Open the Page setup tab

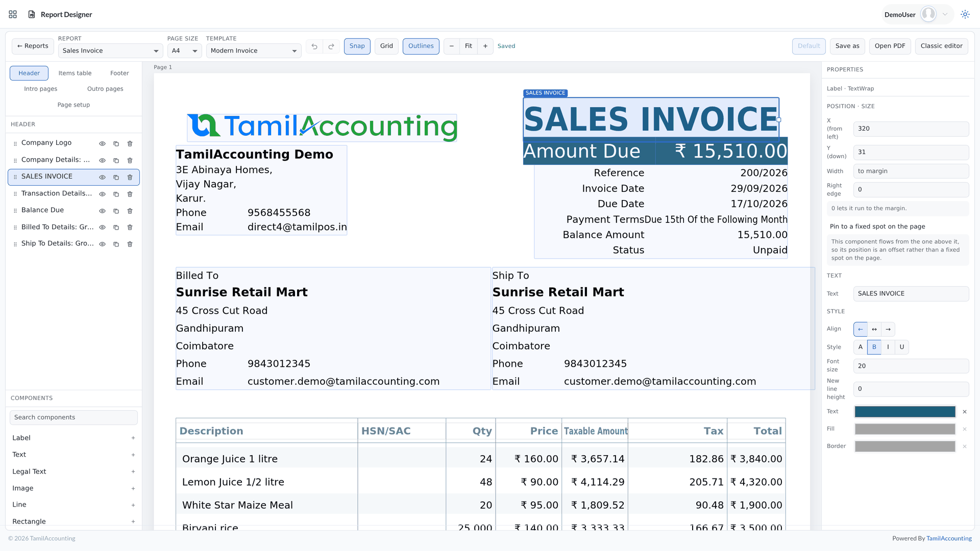point(73,105)
